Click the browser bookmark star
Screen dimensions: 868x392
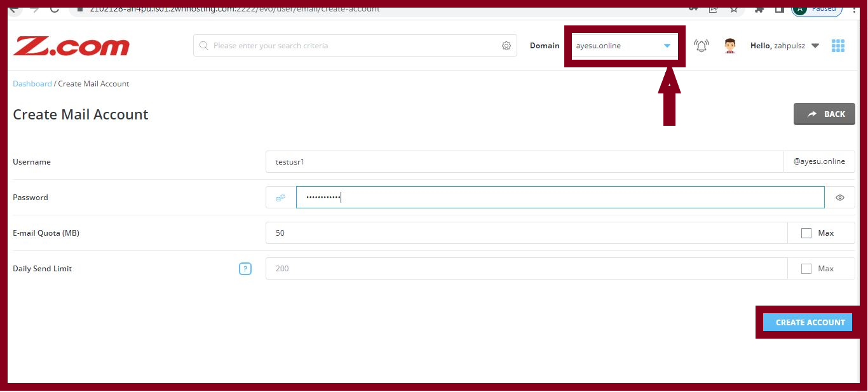[x=734, y=9]
